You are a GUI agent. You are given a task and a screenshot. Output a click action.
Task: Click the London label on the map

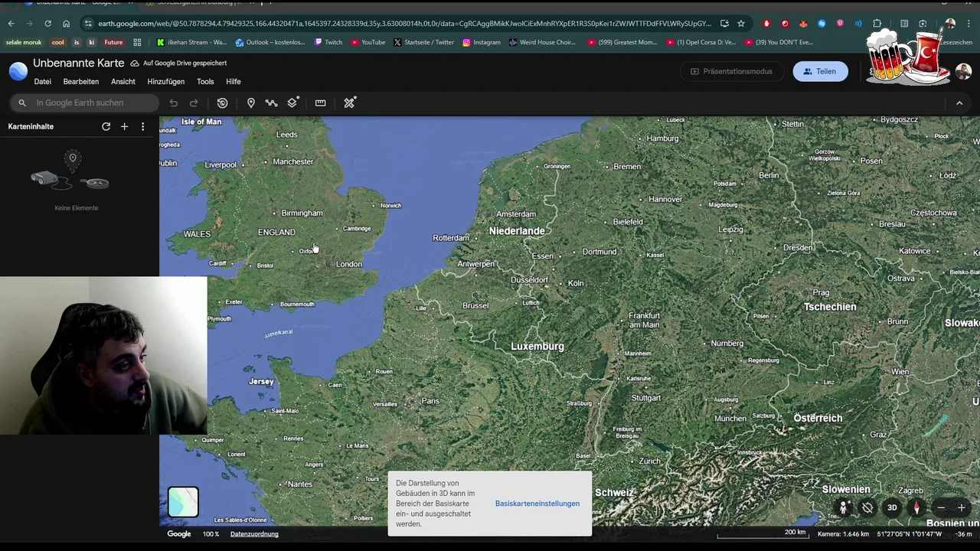[348, 264]
